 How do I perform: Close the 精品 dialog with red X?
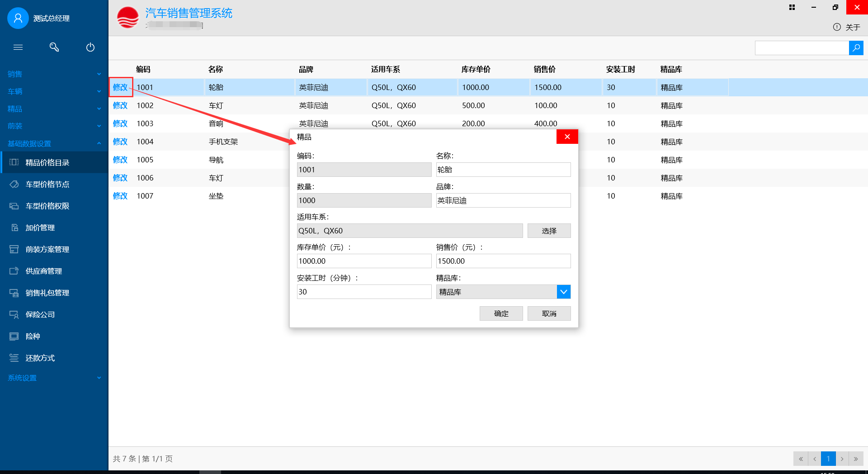pos(567,137)
